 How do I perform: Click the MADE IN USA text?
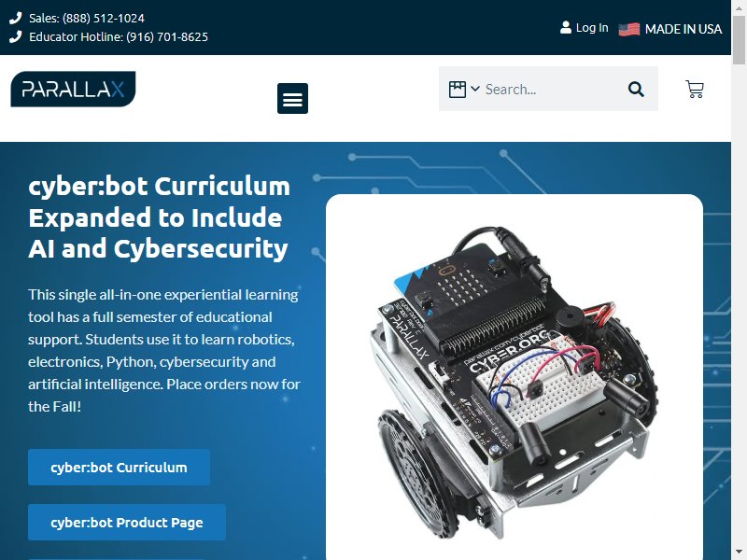pyautogui.click(x=684, y=29)
